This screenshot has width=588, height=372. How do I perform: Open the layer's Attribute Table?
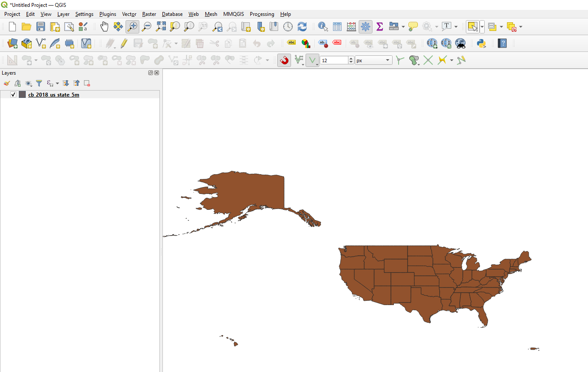click(338, 26)
